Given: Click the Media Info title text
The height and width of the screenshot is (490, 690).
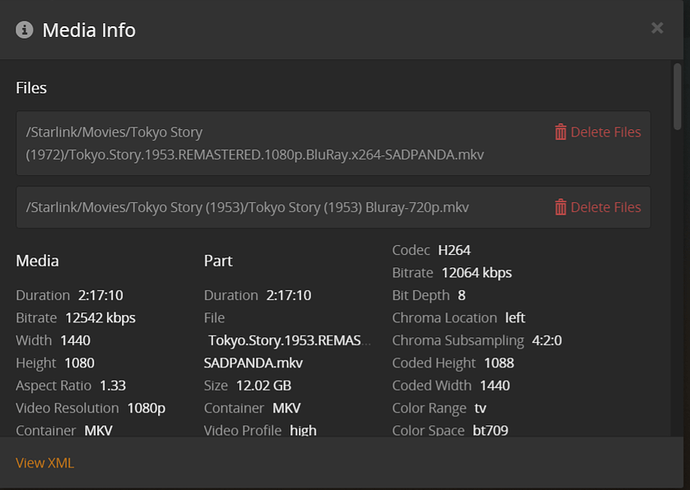Looking at the screenshot, I should click(89, 30).
